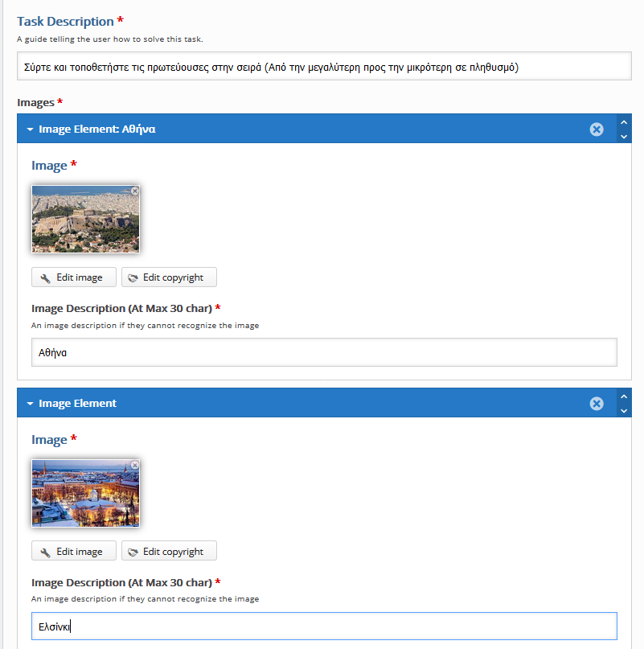Screen dimensions: 644x649
Task: Focus the Αθήνα image description field
Action: [324, 352]
